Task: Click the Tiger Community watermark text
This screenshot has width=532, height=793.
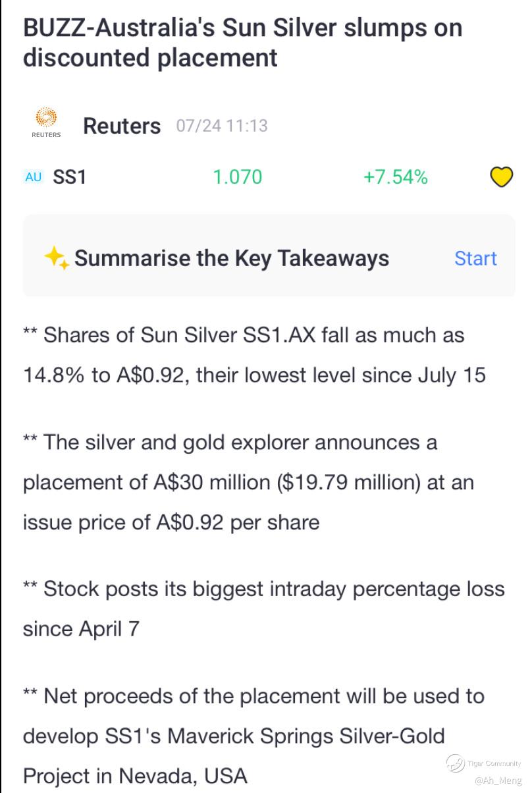Action: [494, 763]
